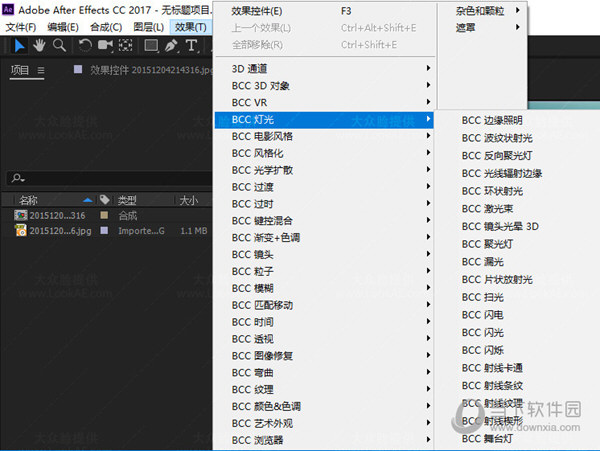Image resolution: width=600 pixels, height=451 pixels.
Task: Click the label tag column icon
Action: coord(104,199)
